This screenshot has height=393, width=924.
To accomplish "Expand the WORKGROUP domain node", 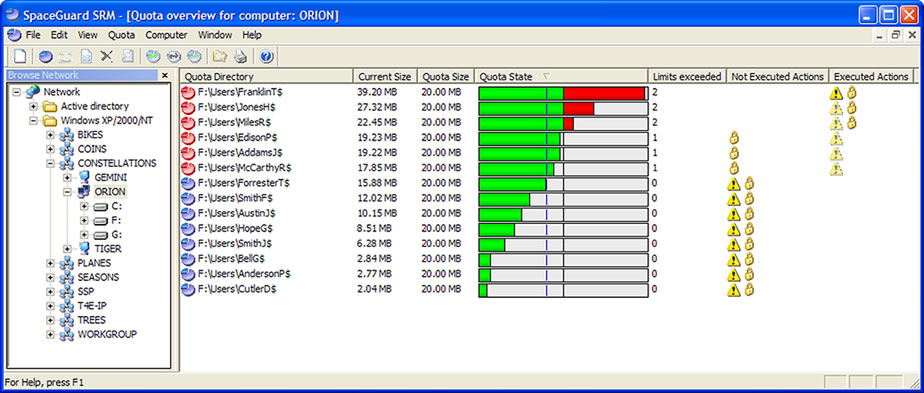I will point(50,334).
